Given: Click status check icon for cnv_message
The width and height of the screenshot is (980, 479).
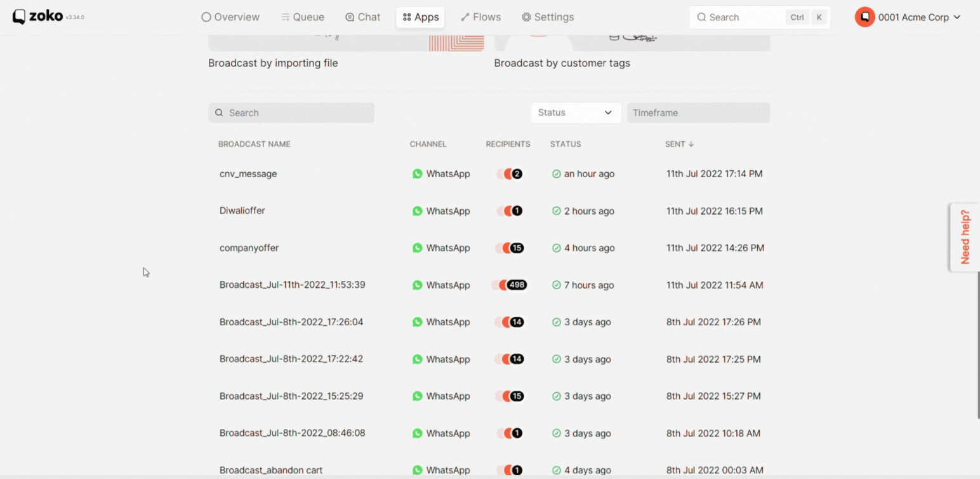Looking at the screenshot, I should click(x=556, y=173).
